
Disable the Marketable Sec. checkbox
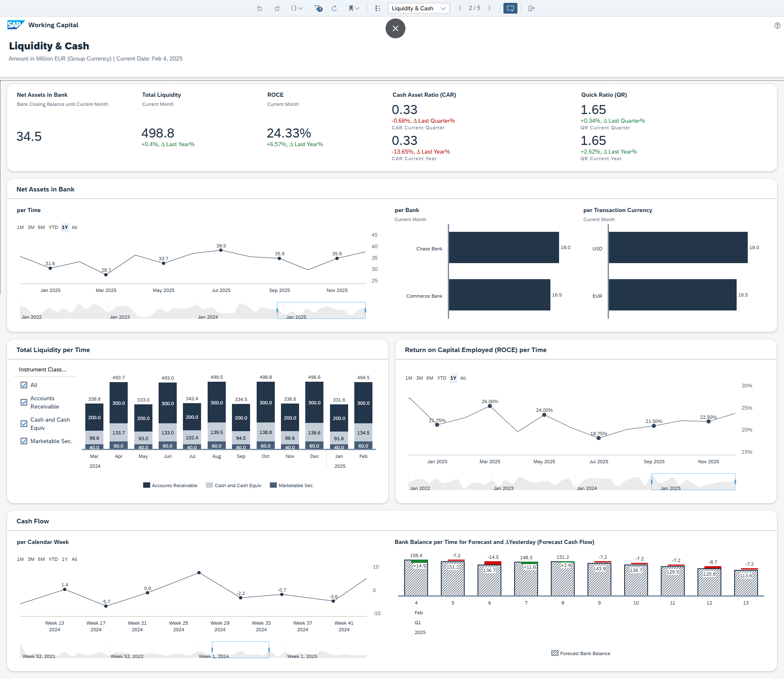point(24,441)
